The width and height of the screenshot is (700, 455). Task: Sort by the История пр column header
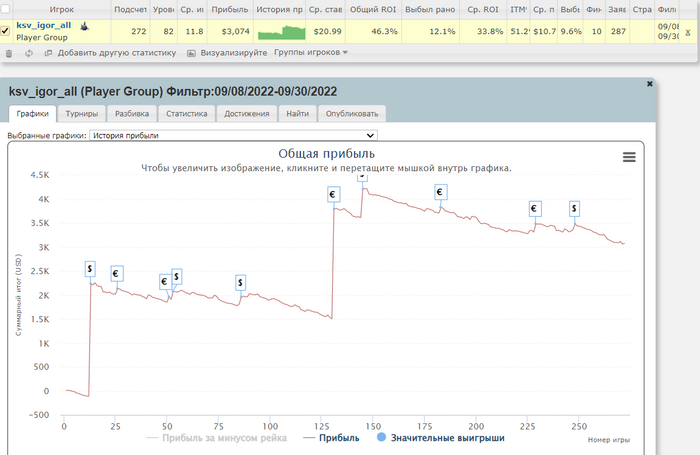click(279, 9)
